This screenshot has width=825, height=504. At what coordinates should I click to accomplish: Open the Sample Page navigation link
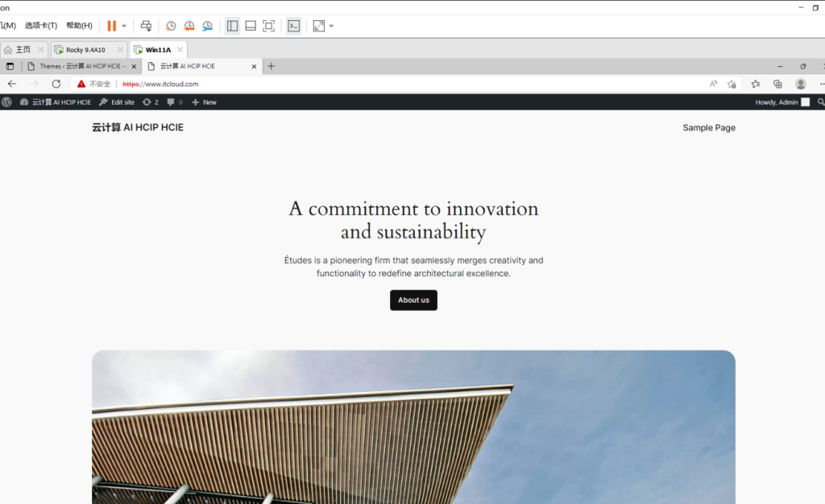[708, 127]
